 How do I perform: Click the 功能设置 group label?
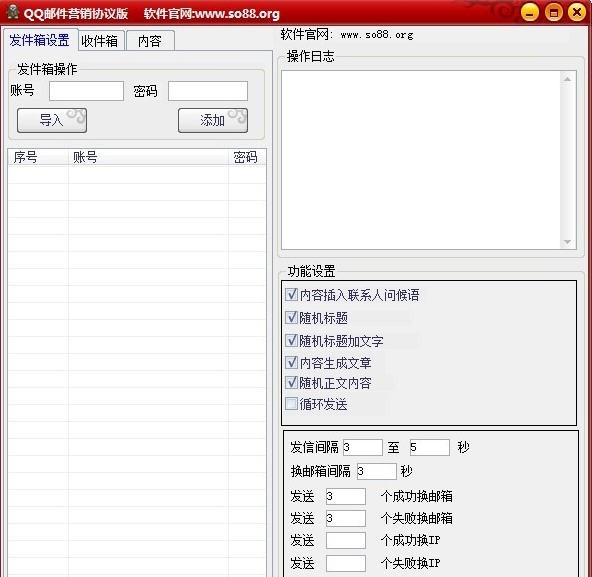click(x=311, y=271)
